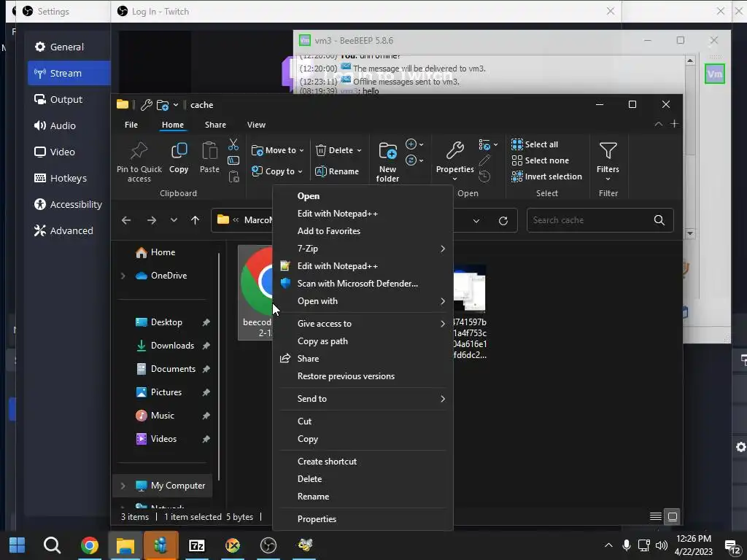Click BeeBEEP chat scrollbar up arrow
The width and height of the screenshot is (747, 560).
[690, 61]
